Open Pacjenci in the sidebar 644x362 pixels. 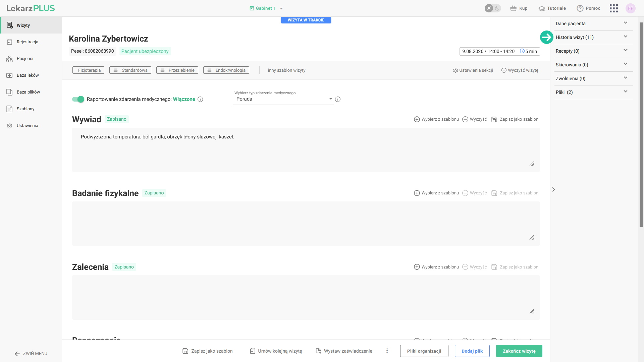[31, 59]
